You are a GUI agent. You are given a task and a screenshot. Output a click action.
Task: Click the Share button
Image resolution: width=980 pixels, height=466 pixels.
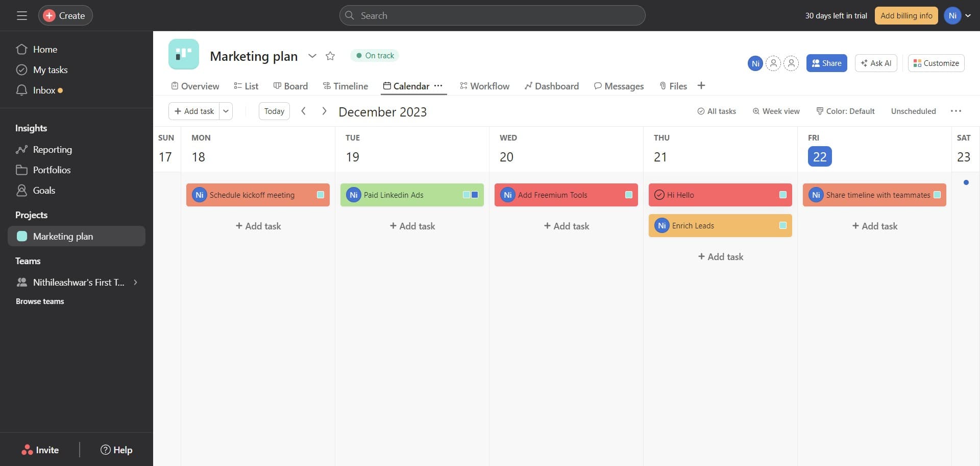(x=826, y=63)
